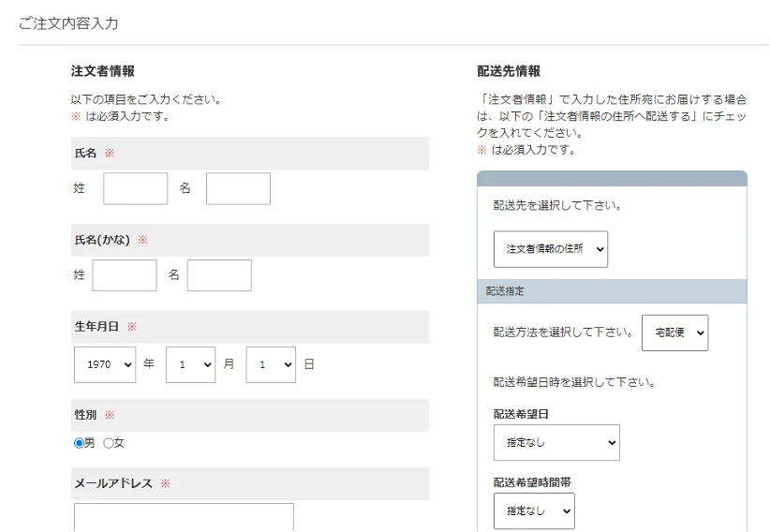Screen dimensions: 770x532
Task: Click the 配送指定 section header
Action: click(612, 291)
